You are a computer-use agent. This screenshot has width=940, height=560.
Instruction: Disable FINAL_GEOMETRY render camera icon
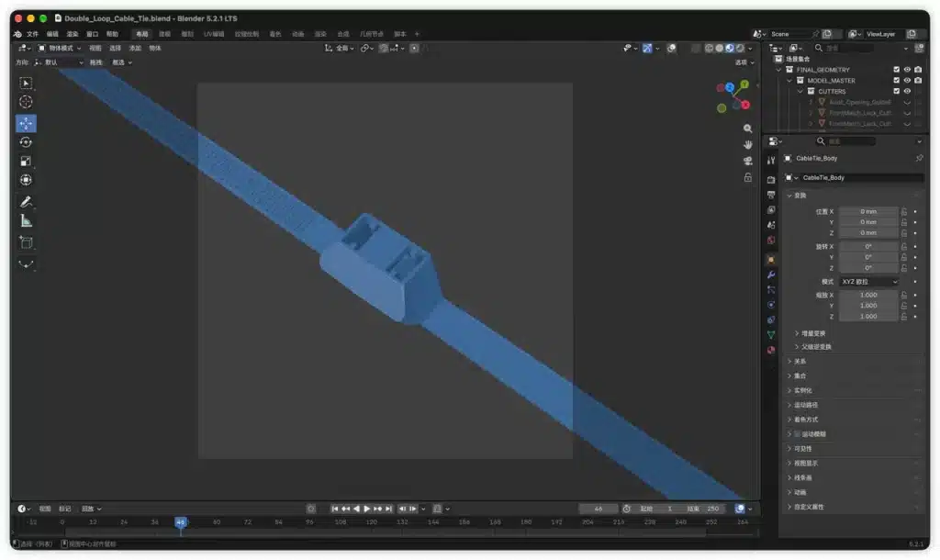point(918,70)
